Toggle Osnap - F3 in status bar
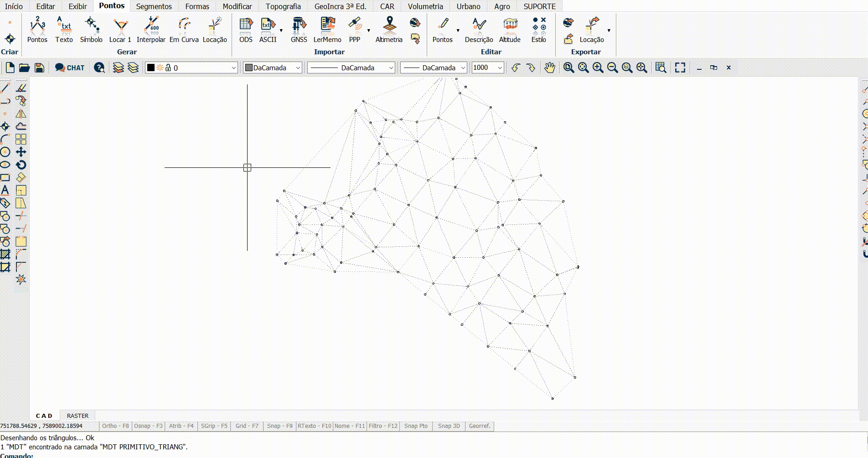This screenshot has height=458, width=868. (148, 426)
